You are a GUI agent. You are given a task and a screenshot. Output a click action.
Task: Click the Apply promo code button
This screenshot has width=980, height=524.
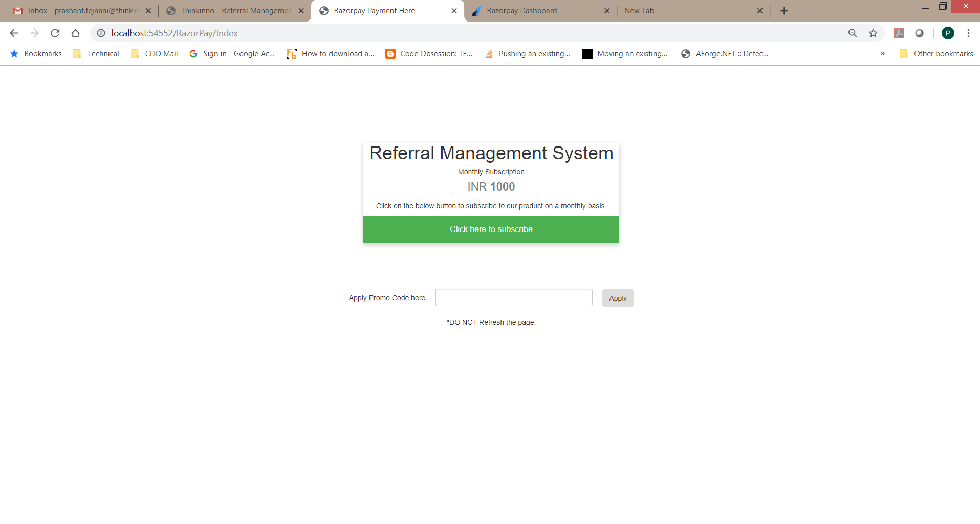point(618,298)
